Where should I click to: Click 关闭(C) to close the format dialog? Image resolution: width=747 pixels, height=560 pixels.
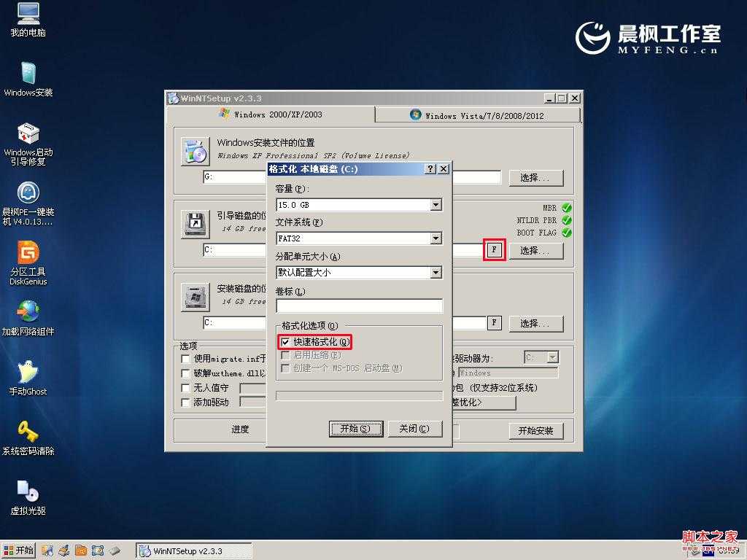415,429
